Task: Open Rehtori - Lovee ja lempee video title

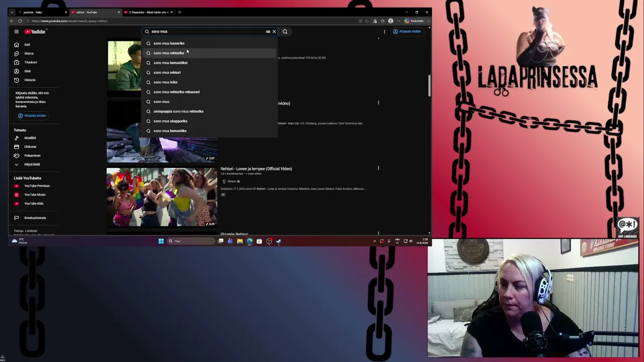Action: click(x=256, y=169)
